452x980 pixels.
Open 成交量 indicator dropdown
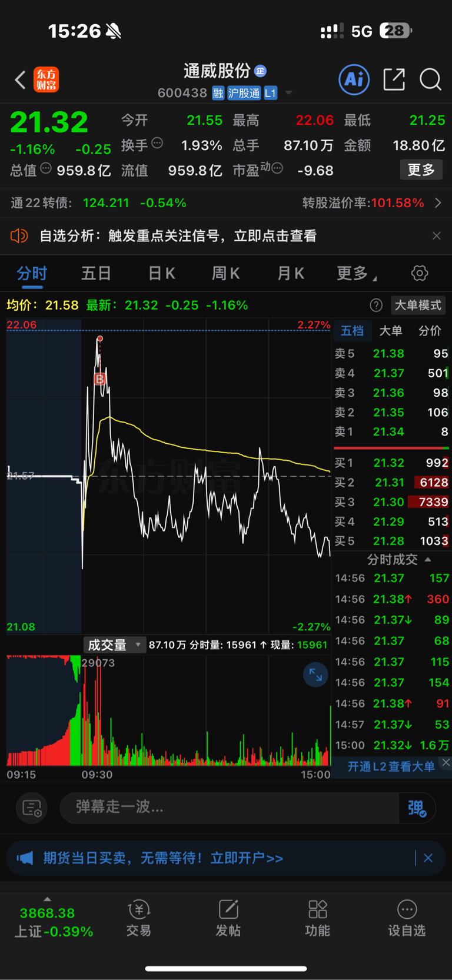pyautogui.click(x=114, y=645)
